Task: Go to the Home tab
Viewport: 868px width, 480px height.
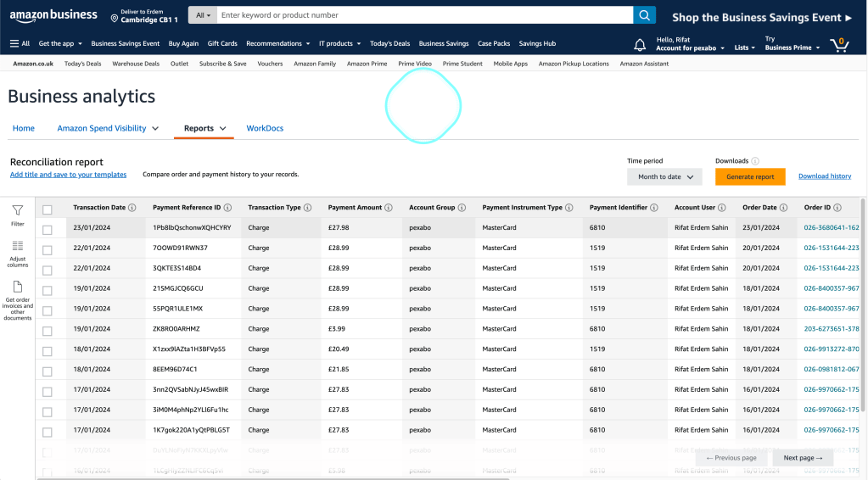Action: 23,128
